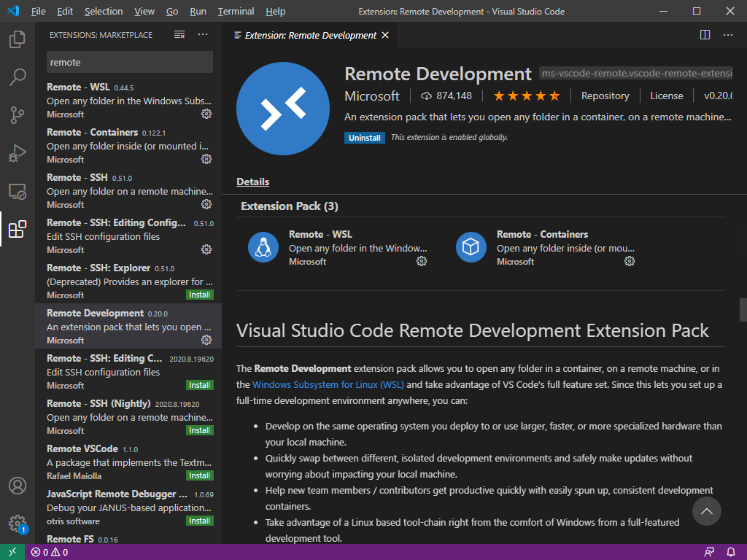747x560 pixels.
Task: Install Remote - SSH: Explorer extension
Action: point(200,295)
